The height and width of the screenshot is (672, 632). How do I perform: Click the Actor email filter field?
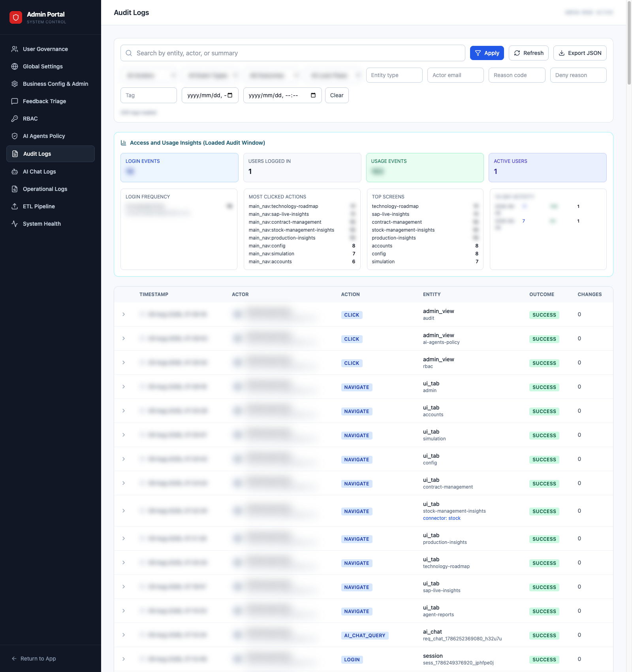pyautogui.click(x=455, y=75)
